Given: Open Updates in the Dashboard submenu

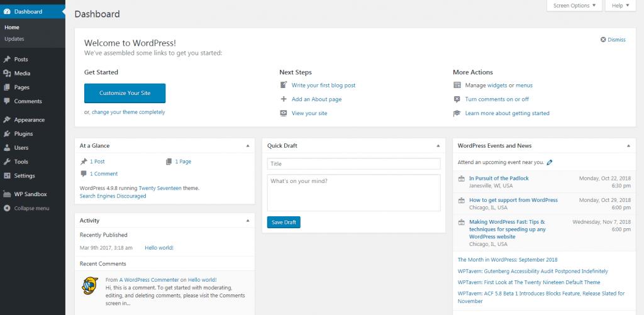Looking at the screenshot, I should point(14,39).
